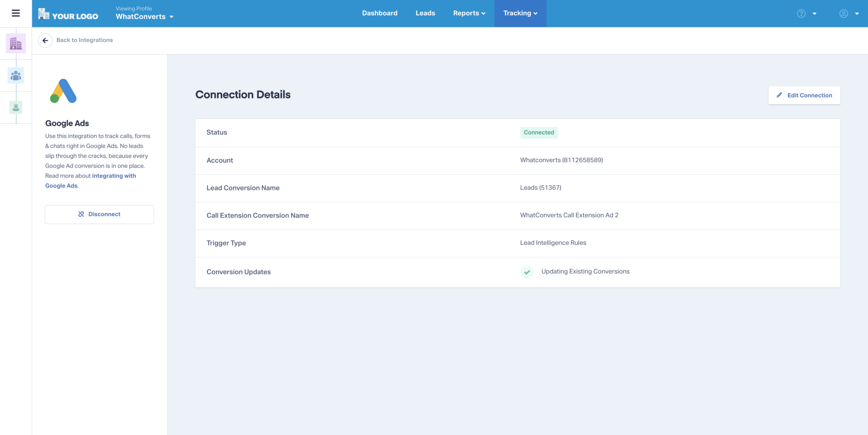
Task: Go to the Dashboard tab
Action: coord(379,13)
